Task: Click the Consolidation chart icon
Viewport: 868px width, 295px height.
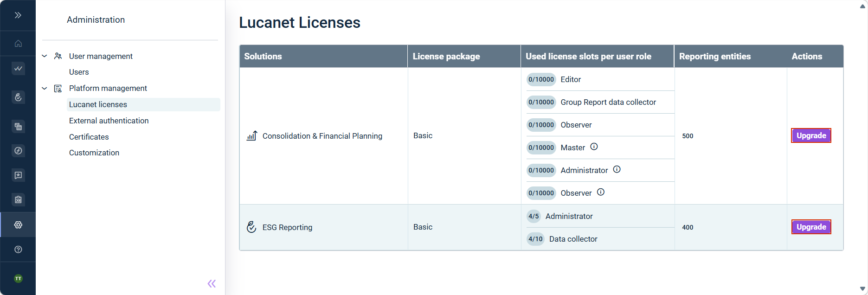Action: pyautogui.click(x=251, y=136)
